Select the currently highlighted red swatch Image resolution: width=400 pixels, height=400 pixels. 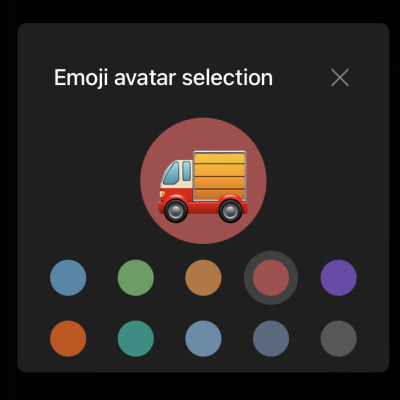[x=271, y=278]
